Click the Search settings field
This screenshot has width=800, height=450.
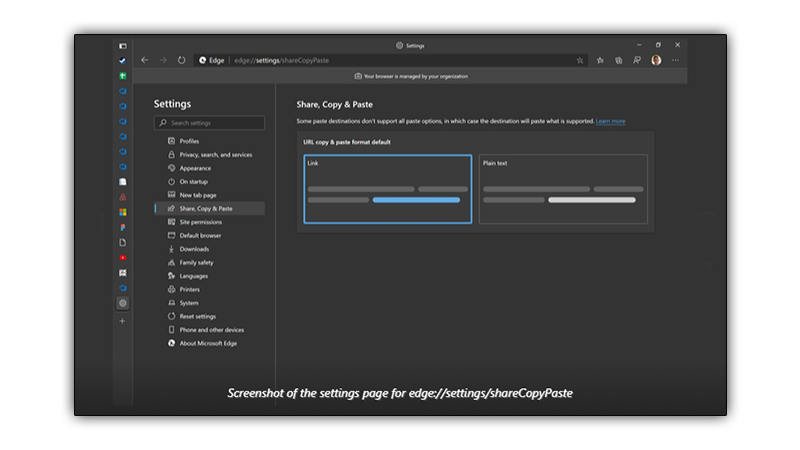click(x=210, y=123)
